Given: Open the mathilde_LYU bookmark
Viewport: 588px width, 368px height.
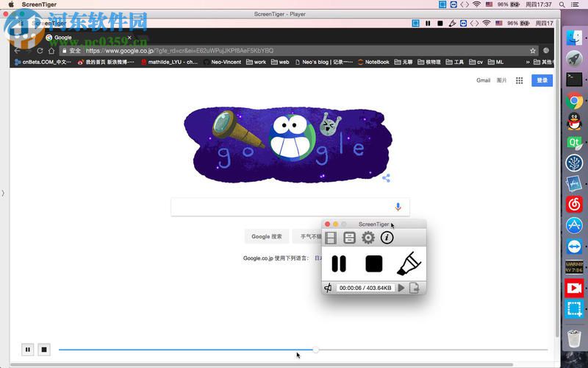Looking at the screenshot, I should (170, 63).
